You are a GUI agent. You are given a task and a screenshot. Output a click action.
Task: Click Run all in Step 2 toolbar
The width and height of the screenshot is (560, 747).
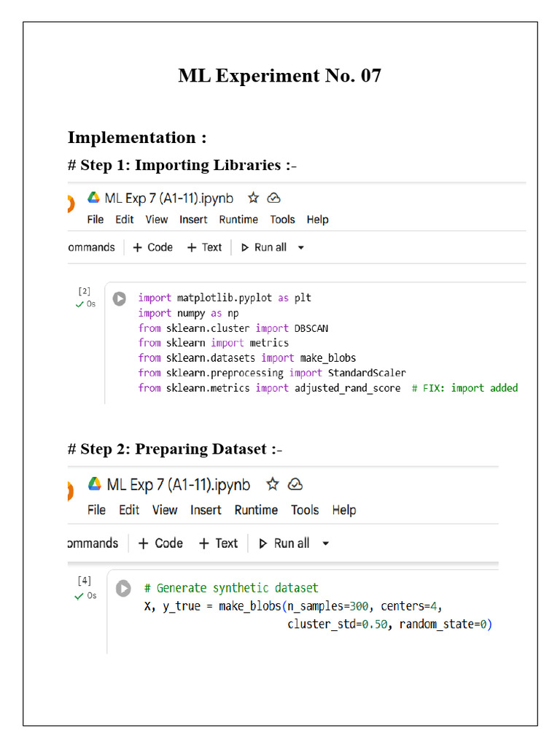pos(284,543)
